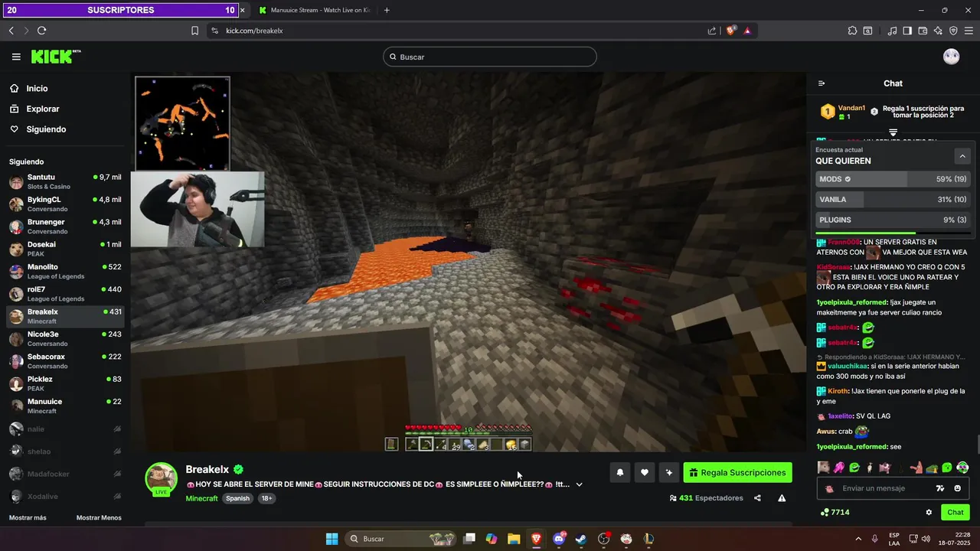
Task: Click the Breakelx live avatar
Action: (x=162, y=480)
